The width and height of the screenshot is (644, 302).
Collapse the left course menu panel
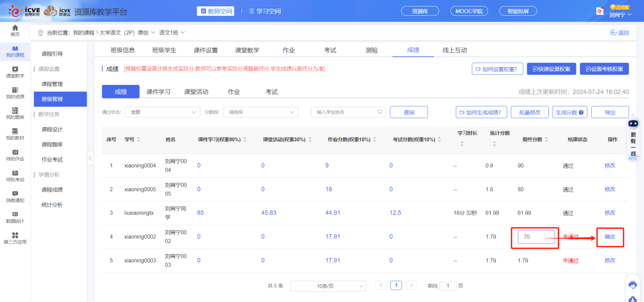90,158
